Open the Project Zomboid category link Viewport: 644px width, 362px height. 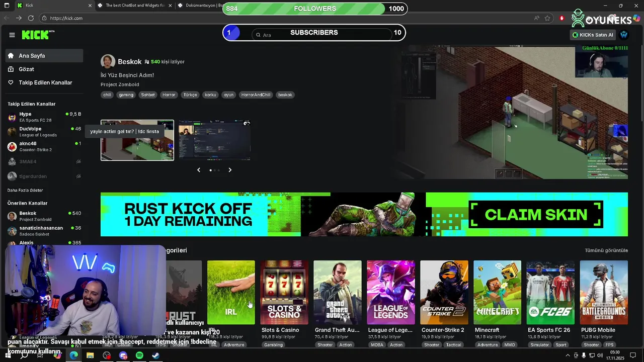pos(120,84)
